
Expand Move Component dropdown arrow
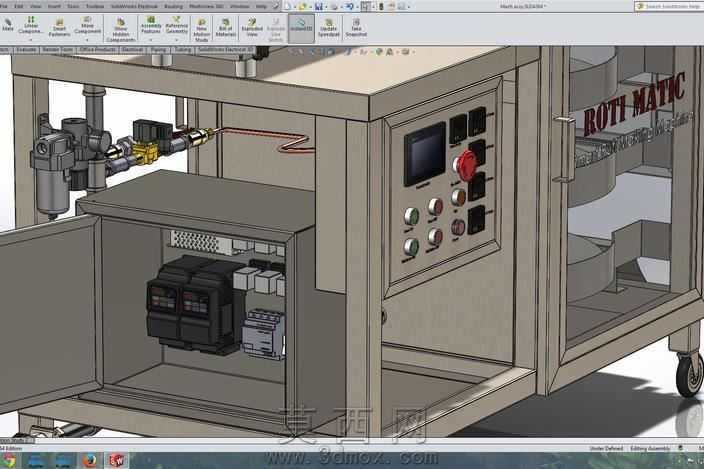coord(88,40)
